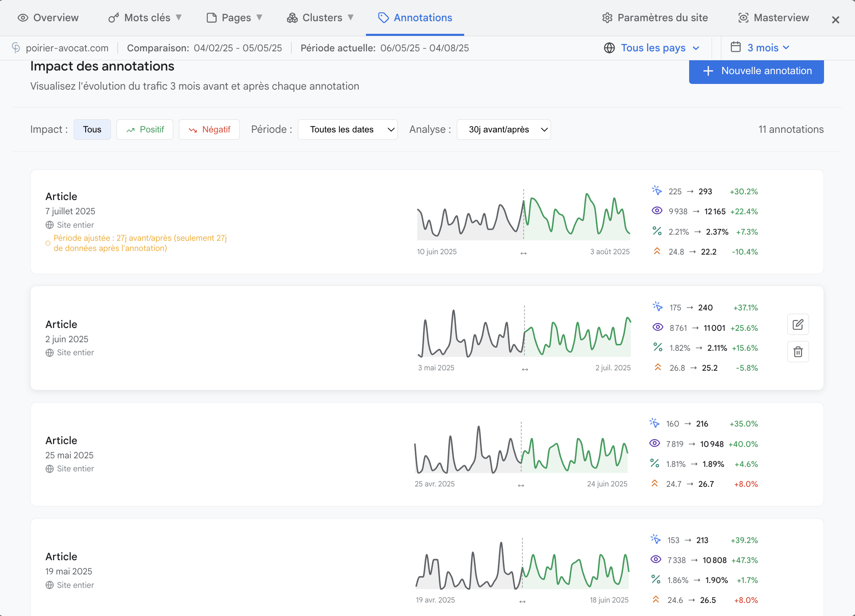Click the Masterview scan icon
This screenshot has height=616, width=855.
743,18
